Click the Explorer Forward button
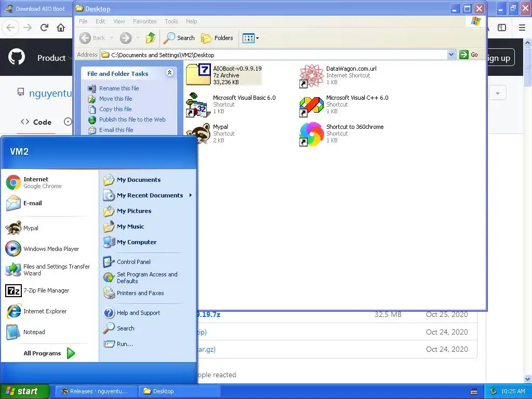The height and width of the screenshot is (399, 532). tap(126, 38)
